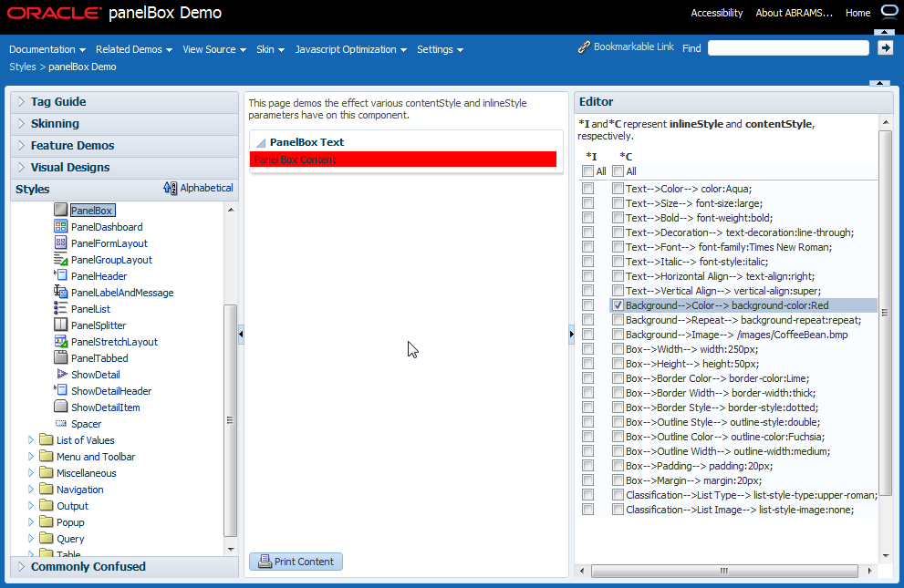
Task: Collapse the PanelBox Text disclosure triangle
Action: pos(261,142)
